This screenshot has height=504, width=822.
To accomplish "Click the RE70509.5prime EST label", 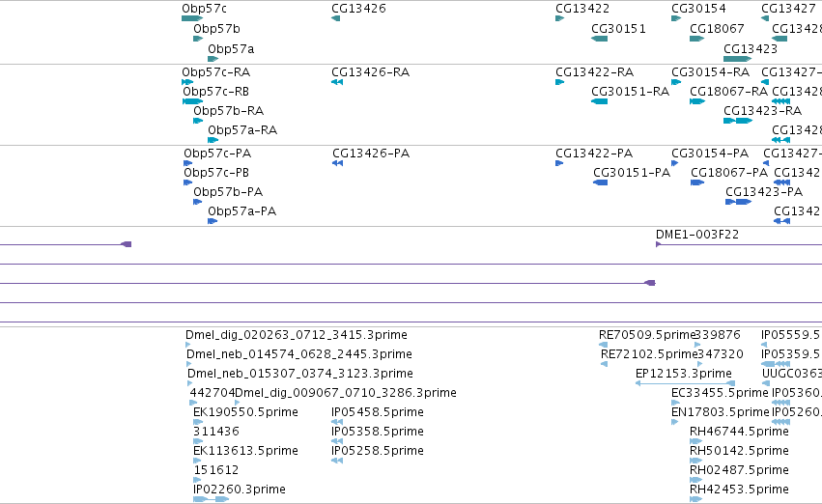I will [647, 335].
